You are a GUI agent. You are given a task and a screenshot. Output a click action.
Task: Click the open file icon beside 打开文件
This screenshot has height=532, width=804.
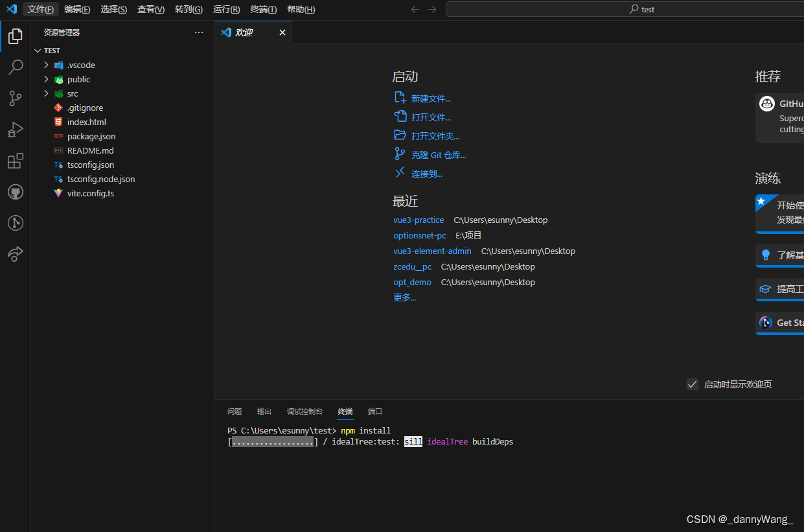tap(400, 117)
